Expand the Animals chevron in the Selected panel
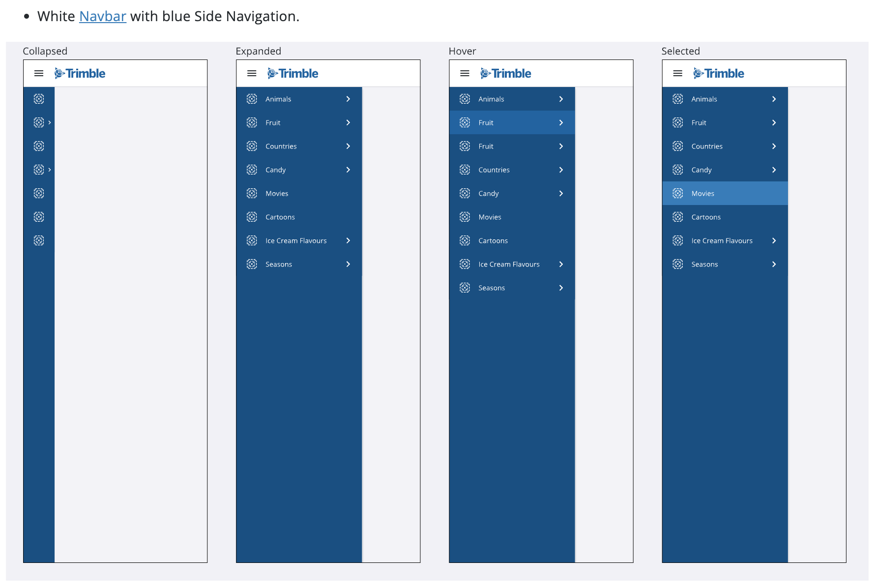Viewport: 875px width, 588px height. click(x=774, y=99)
